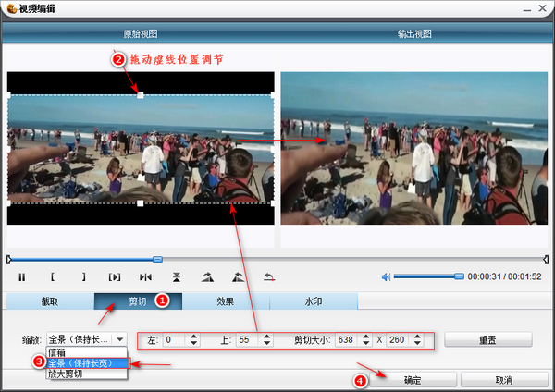
Task: Switch to the 剪切 tab
Action: (138, 301)
